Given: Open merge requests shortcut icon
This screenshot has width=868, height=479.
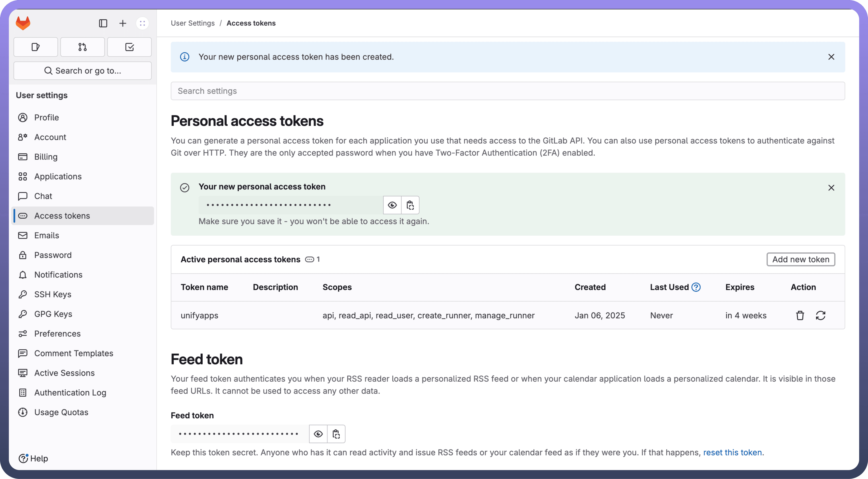Looking at the screenshot, I should [83, 47].
